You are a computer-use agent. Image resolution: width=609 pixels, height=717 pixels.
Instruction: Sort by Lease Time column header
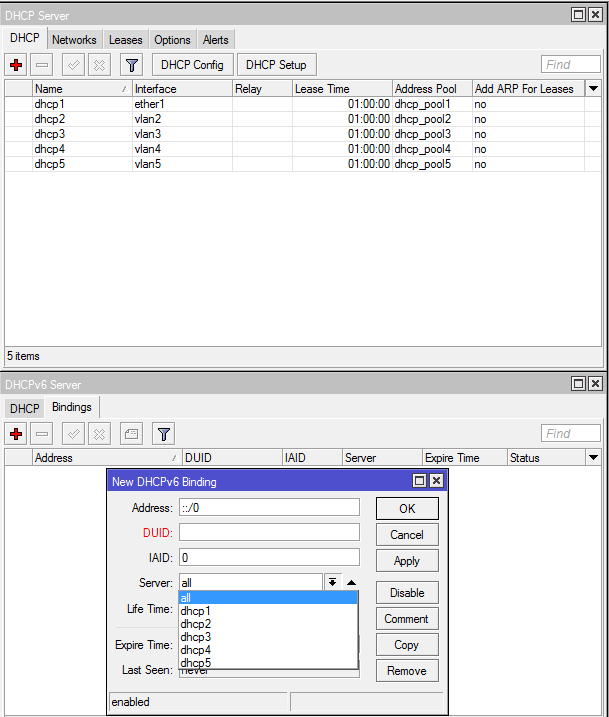click(342, 89)
